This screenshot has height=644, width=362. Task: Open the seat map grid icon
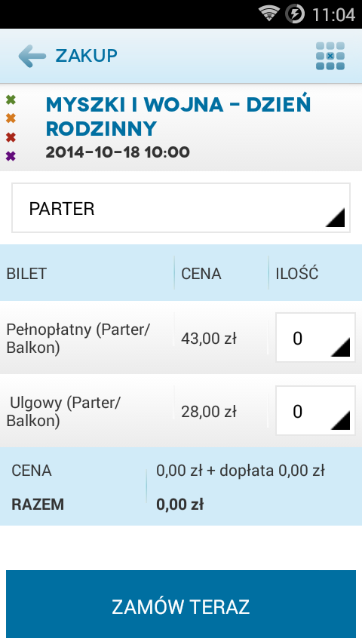[330, 56]
